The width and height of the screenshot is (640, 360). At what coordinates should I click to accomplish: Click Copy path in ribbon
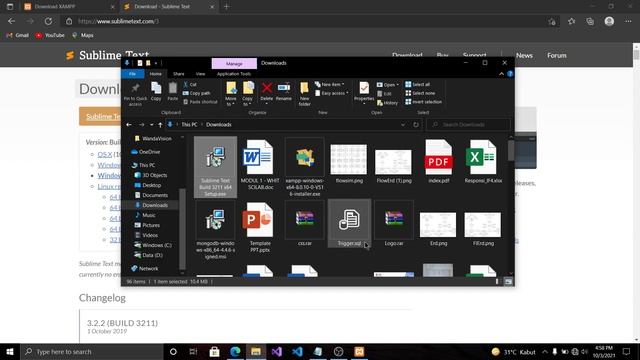point(196,93)
